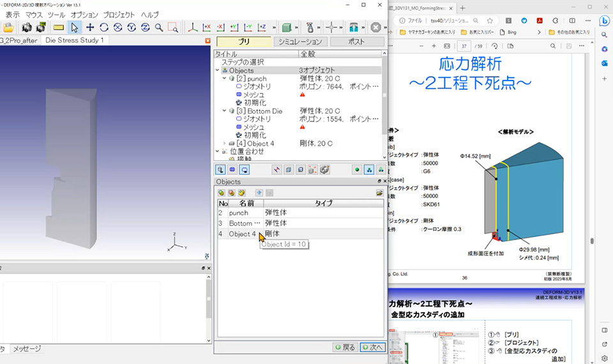The width and height of the screenshot is (613, 364).
Task: Click the 戻る button
Action: point(345,347)
